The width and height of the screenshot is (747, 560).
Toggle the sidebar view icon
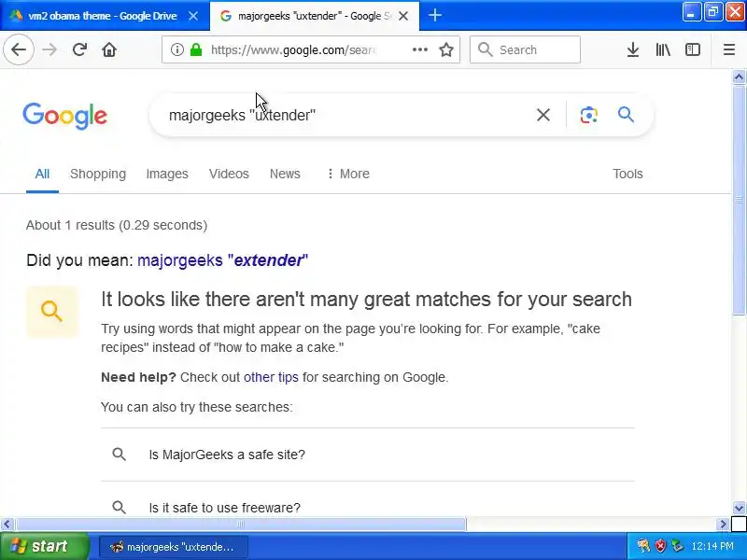coord(692,49)
